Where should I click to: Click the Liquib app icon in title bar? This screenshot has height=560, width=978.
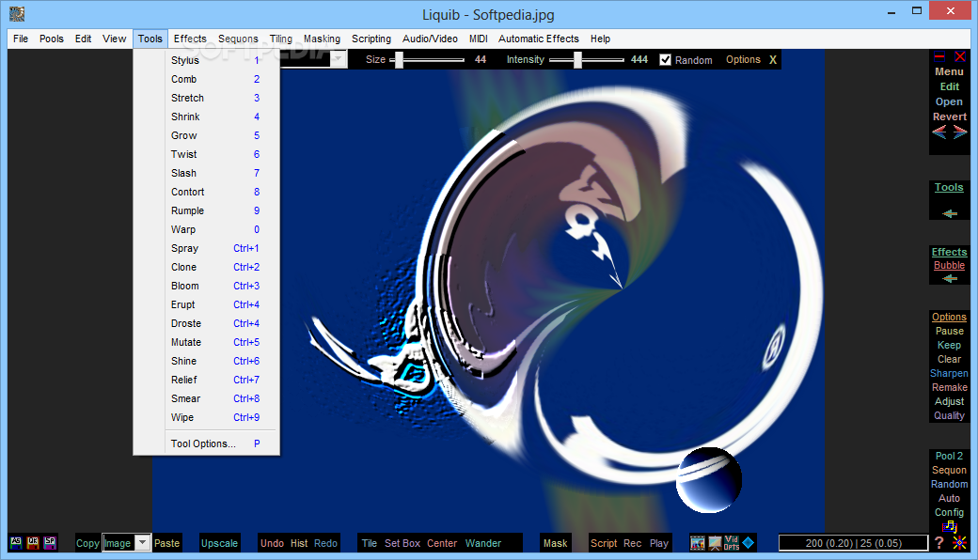(x=17, y=14)
